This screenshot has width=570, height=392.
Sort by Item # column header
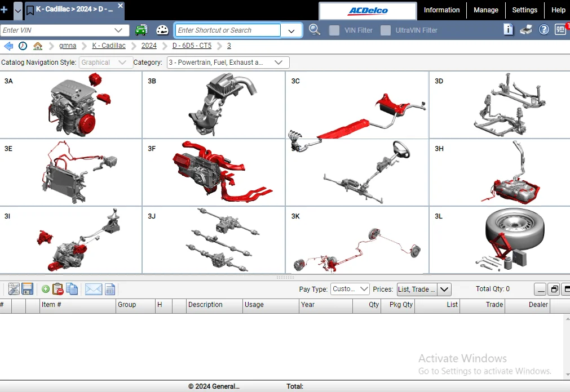[x=77, y=305]
